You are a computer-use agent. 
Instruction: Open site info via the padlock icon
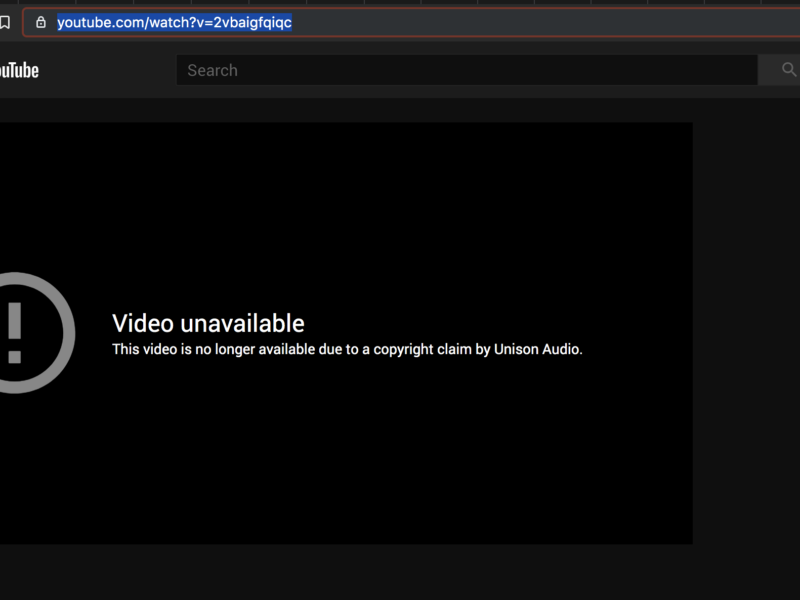40,22
